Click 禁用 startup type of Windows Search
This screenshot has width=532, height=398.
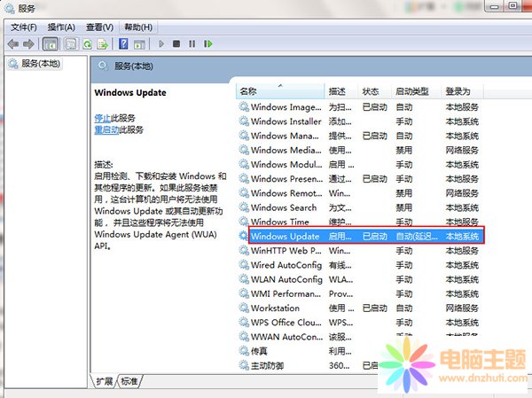point(403,207)
